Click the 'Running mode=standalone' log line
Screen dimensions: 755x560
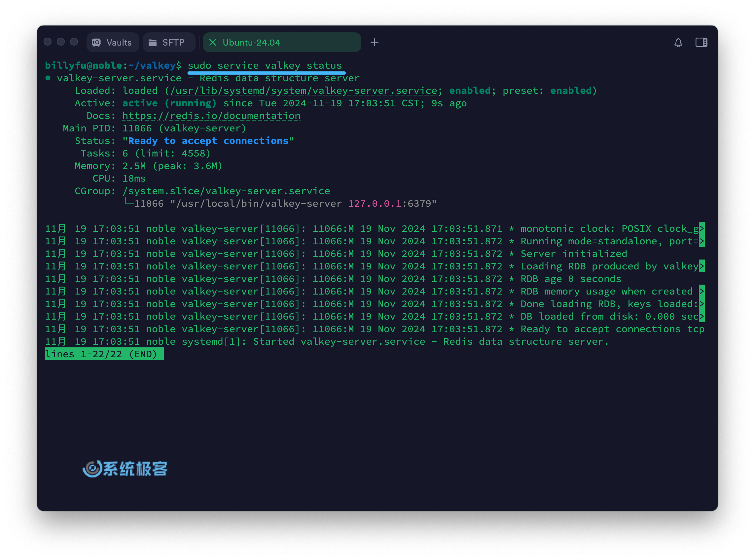tap(375, 241)
